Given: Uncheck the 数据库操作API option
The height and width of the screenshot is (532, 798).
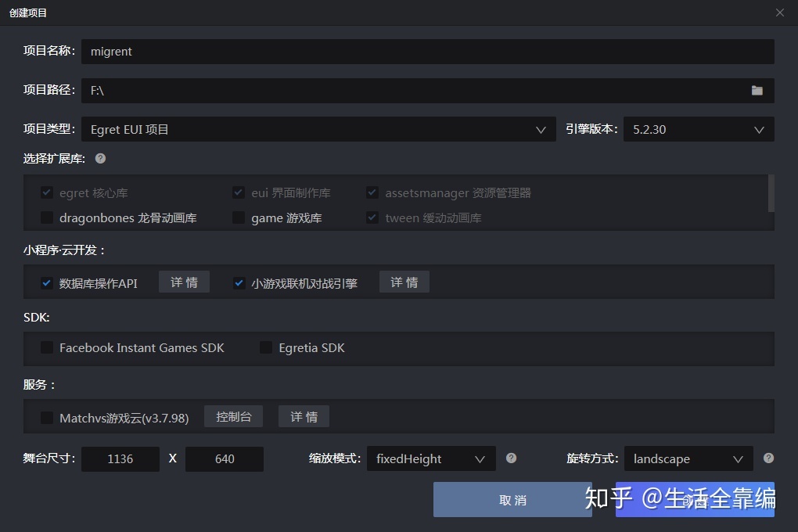Looking at the screenshot, I should click(46, 282).
